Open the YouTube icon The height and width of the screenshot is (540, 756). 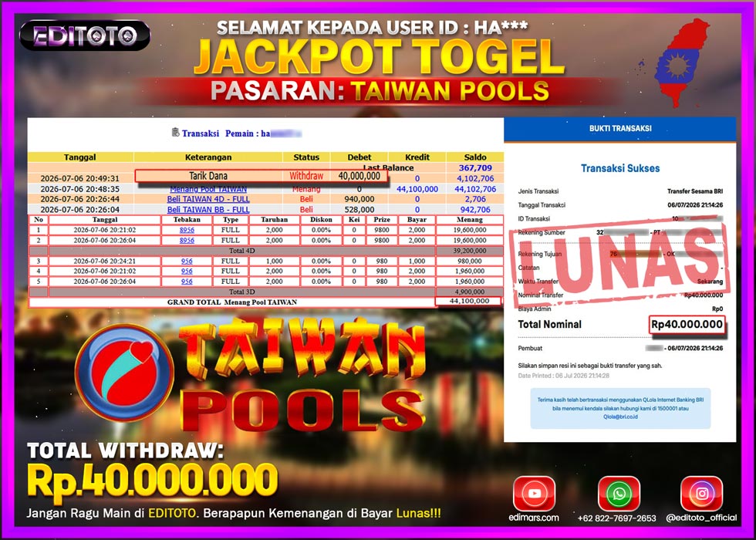click(534, 493)
